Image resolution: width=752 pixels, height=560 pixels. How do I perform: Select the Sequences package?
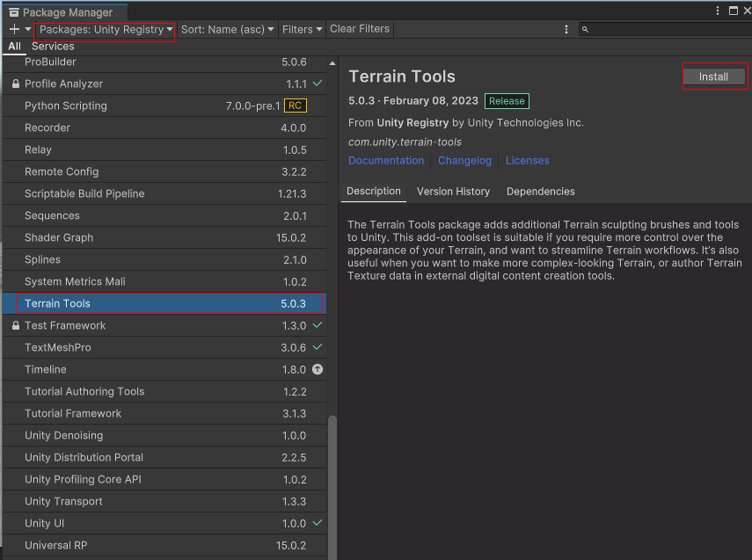[164, 215]
